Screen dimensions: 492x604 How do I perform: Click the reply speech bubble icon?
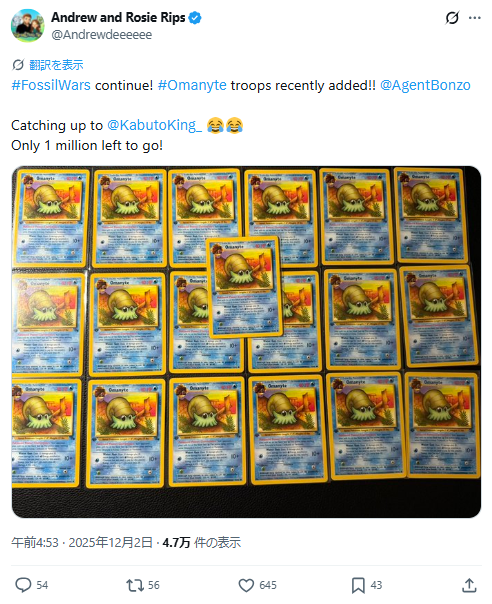point(23,585)
